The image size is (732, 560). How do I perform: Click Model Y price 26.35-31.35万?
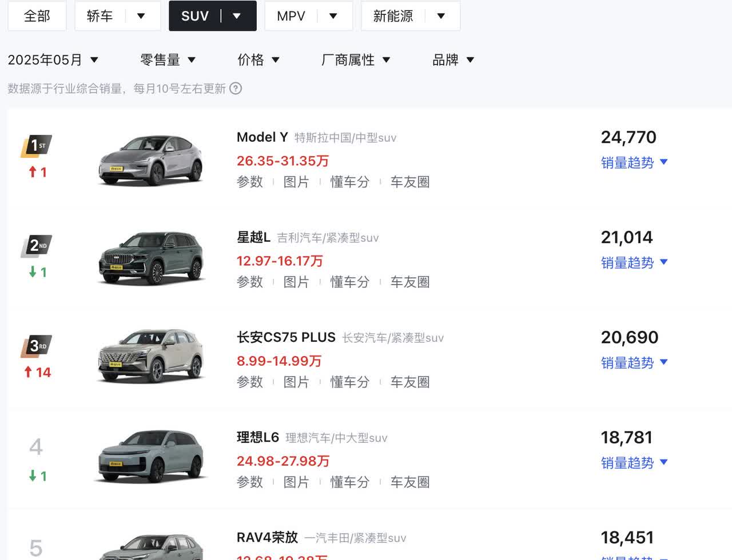click(283, 161)
